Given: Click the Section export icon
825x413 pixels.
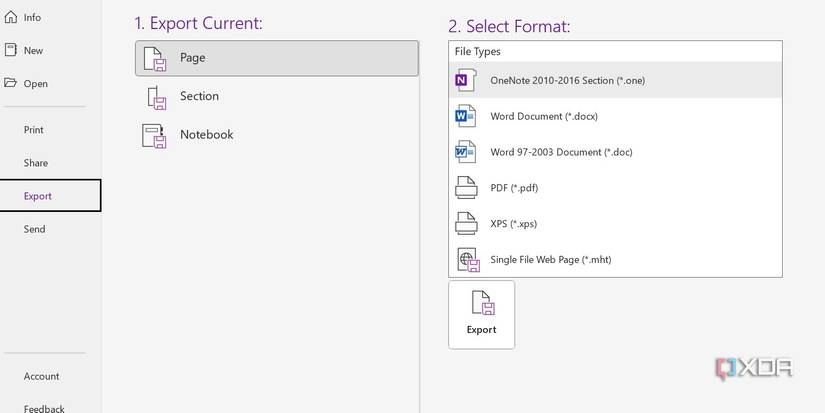Looking at the screenshot, I should click(157, 97).
